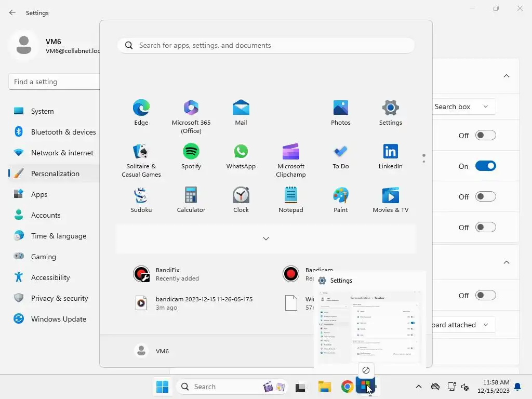
Task: Open the notification bell
Action: (518, 387)
